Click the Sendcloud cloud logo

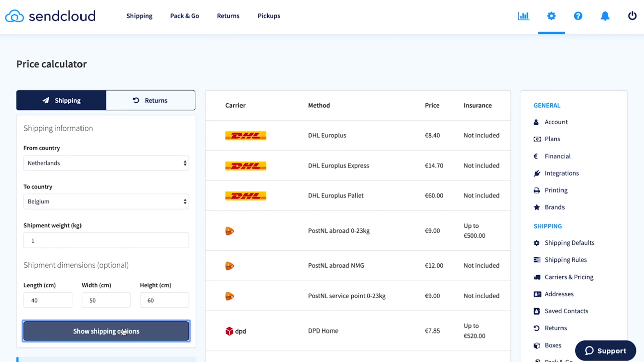15,16
